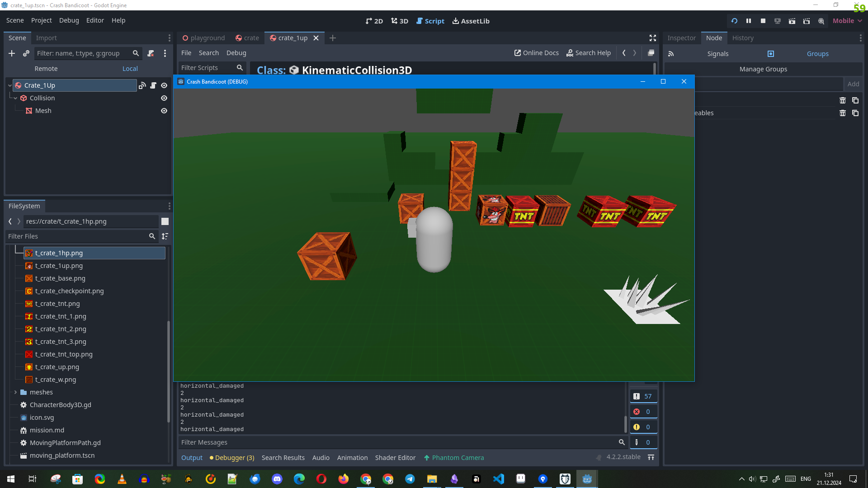Pause the running project
Image resolution: width=868 pixels, height=488 pixels.
click(x=749, y=21)
